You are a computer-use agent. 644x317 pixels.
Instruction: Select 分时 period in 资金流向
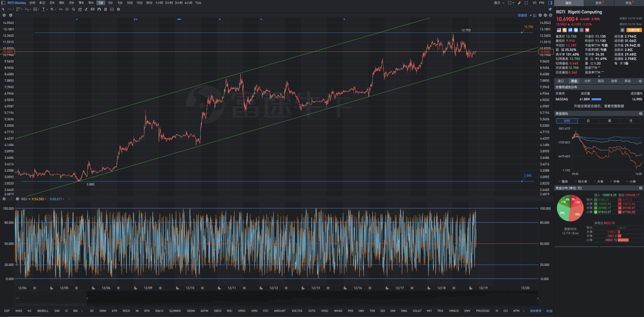tap(567, 121)
